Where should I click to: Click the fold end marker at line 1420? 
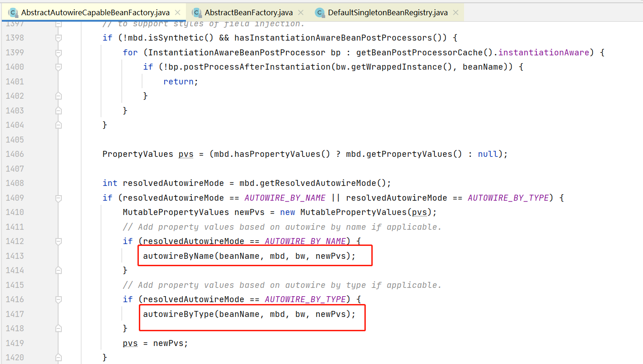[x=59, y=358]
